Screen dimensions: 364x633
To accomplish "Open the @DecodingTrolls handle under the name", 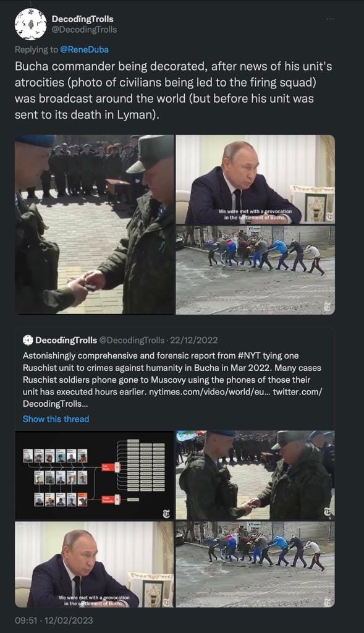I will [84, 30].
